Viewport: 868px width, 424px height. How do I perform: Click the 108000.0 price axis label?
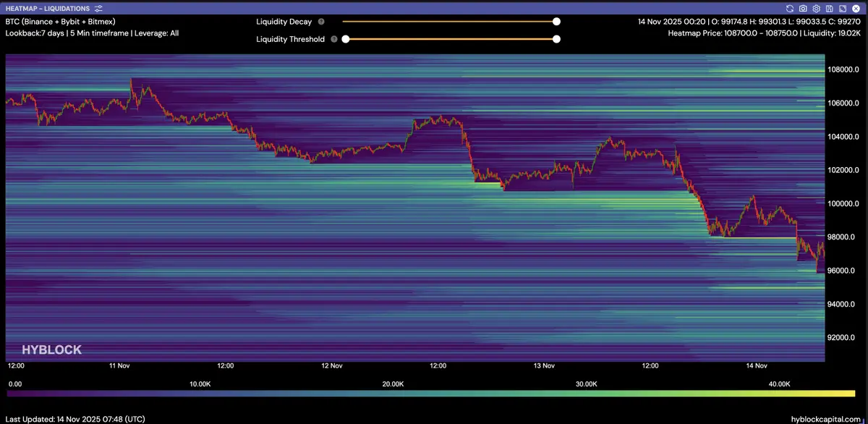point(843,69)
